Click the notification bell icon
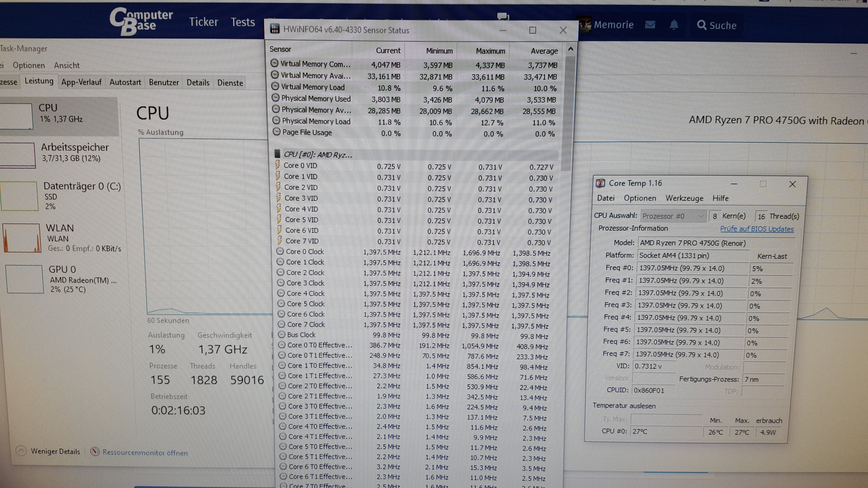The image size is (868, 488). [674, 25]
